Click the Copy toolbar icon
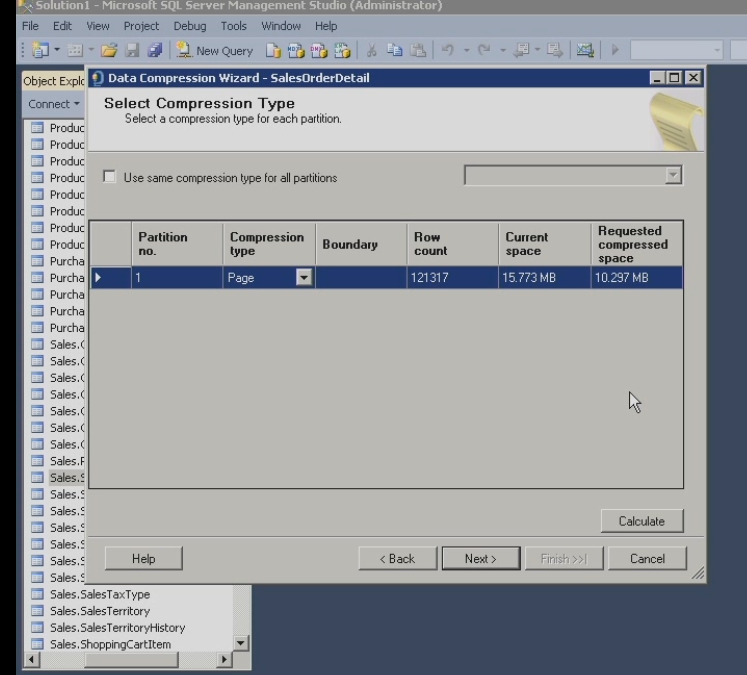747x675 pixels. point(394,50)
